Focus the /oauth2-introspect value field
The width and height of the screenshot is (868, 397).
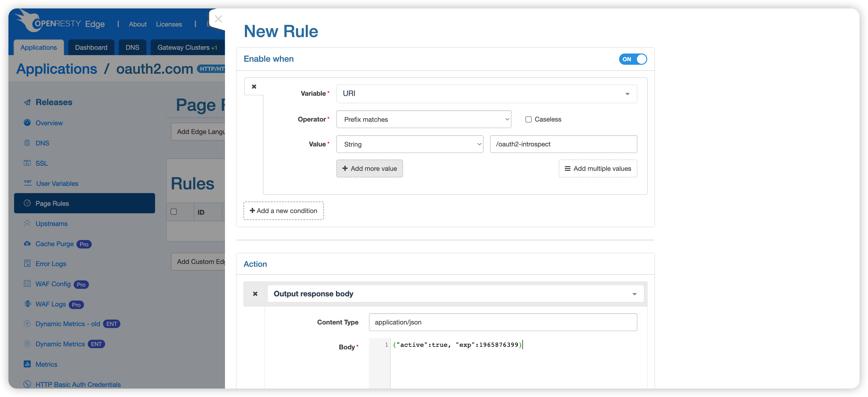pyautogui.click(x=563, y=144)
